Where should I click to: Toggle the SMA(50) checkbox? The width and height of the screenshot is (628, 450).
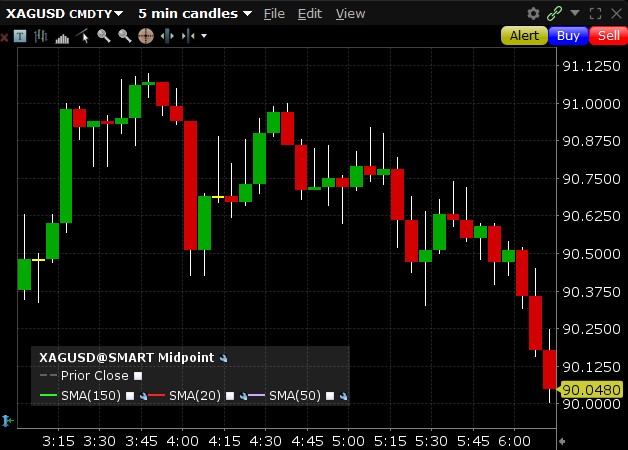(x=330, y=396)
